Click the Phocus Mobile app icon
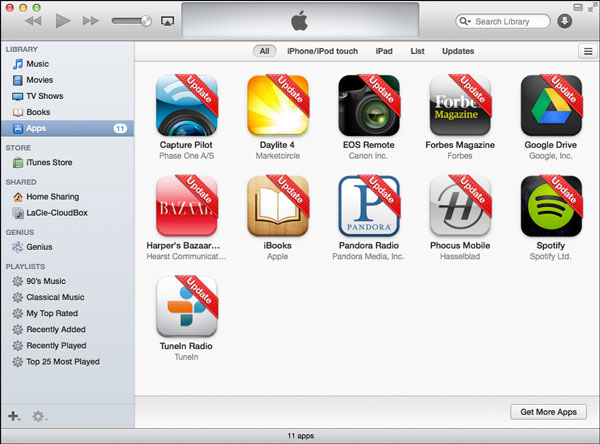The image size is (600, 444). [460, 206]
